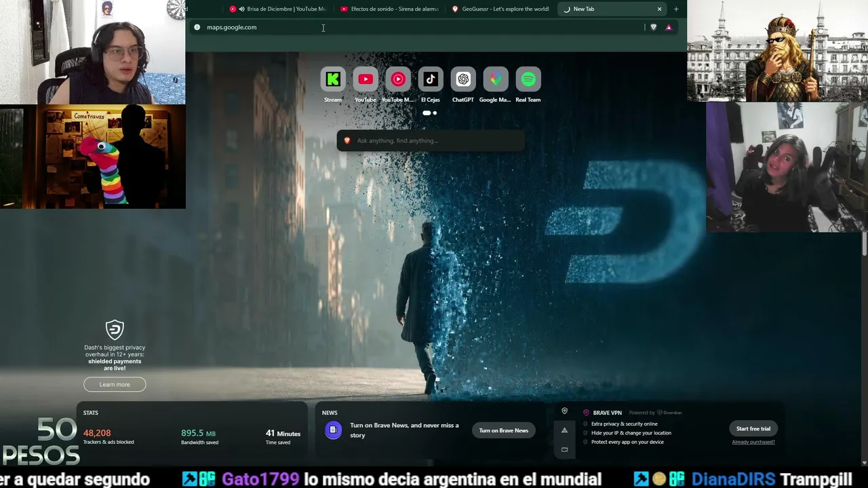
Task: Click the Already purchased? link
Action: pyautogui.click(x=753, y=442)
